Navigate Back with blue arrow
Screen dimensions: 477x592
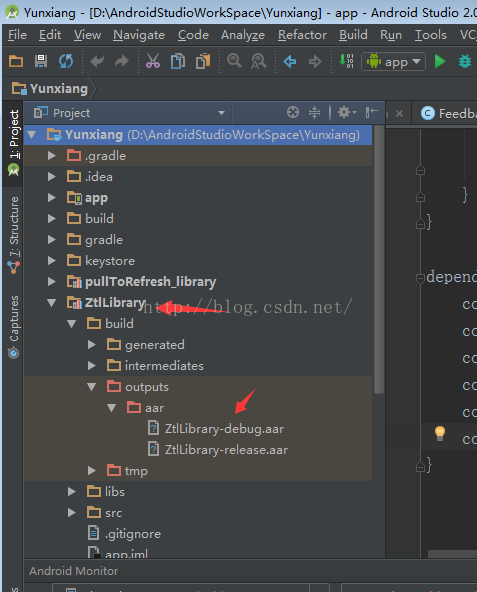pos(290,61)
